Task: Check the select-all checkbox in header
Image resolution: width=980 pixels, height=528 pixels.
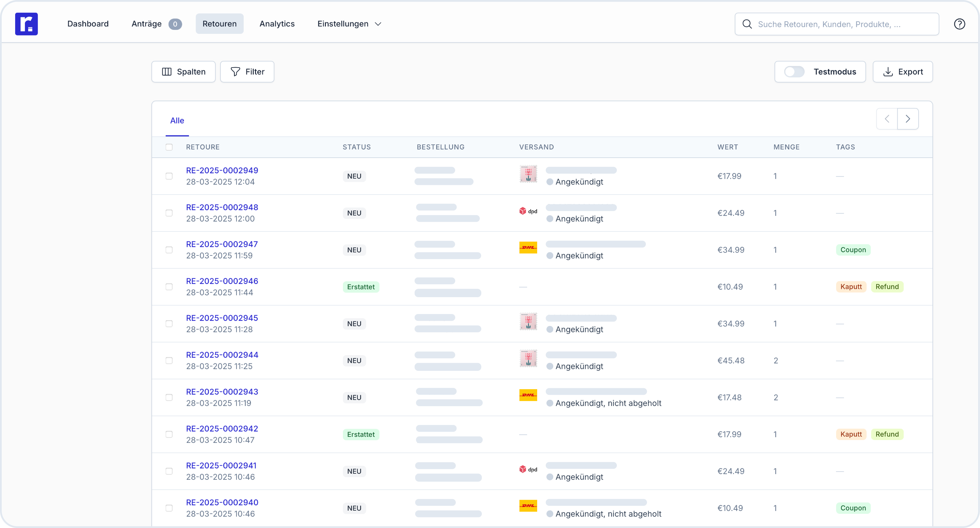Action: pos(169,147)
